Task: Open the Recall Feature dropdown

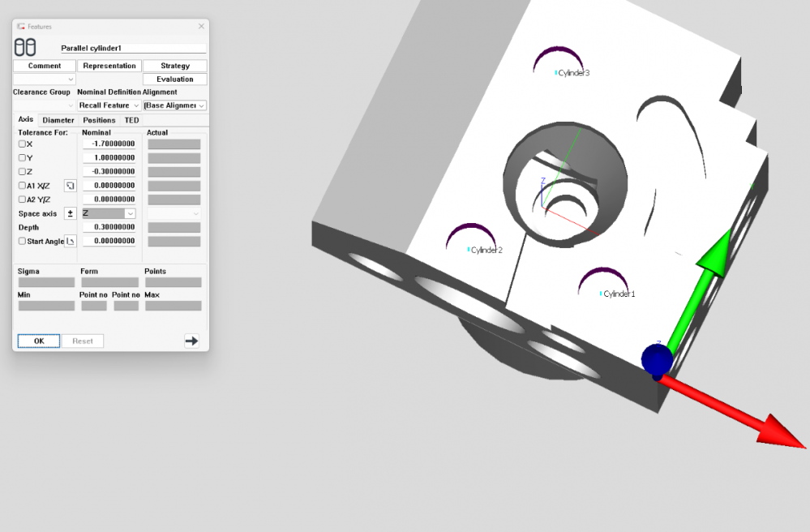Action: (x=108, y=105)
